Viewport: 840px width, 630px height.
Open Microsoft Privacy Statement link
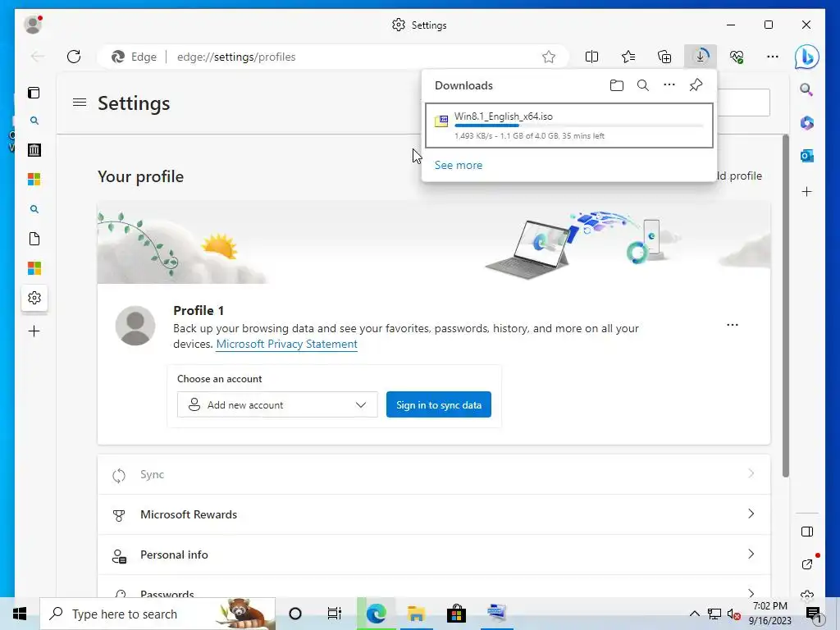tap(286, 344)
